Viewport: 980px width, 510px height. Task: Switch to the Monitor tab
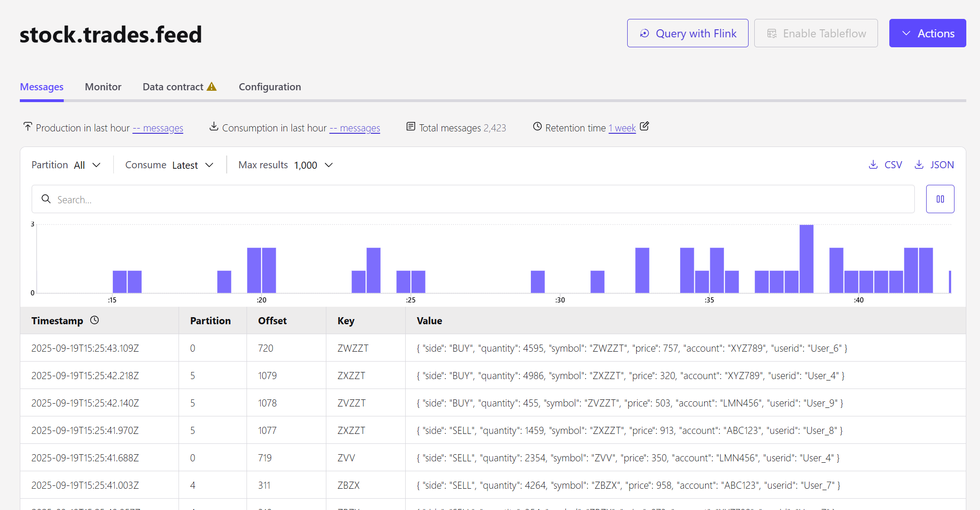point(103,87)
